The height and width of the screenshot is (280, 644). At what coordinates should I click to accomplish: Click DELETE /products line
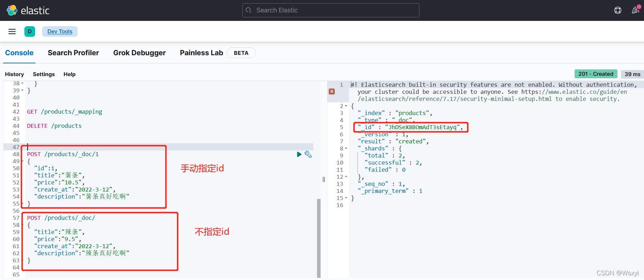pos(54,126)
